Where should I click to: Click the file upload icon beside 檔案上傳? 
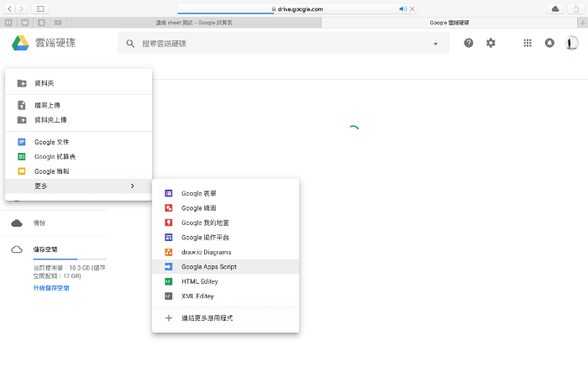(22, 105)
